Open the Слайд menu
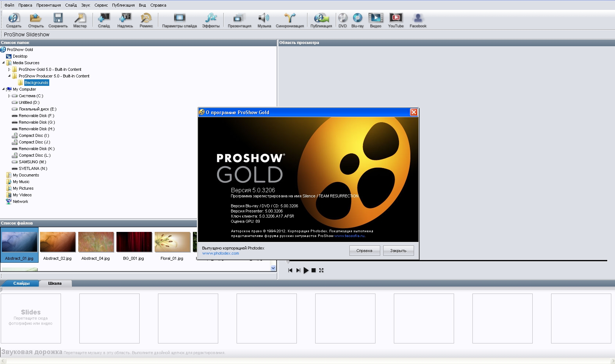This screenshot has width=615, height=364. [x=71, y=5]
